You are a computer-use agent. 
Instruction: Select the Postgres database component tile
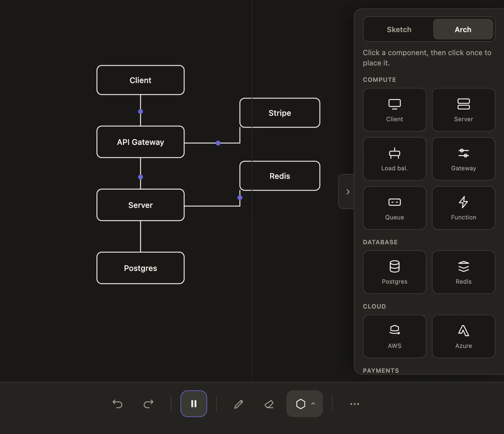pos(394,272)
